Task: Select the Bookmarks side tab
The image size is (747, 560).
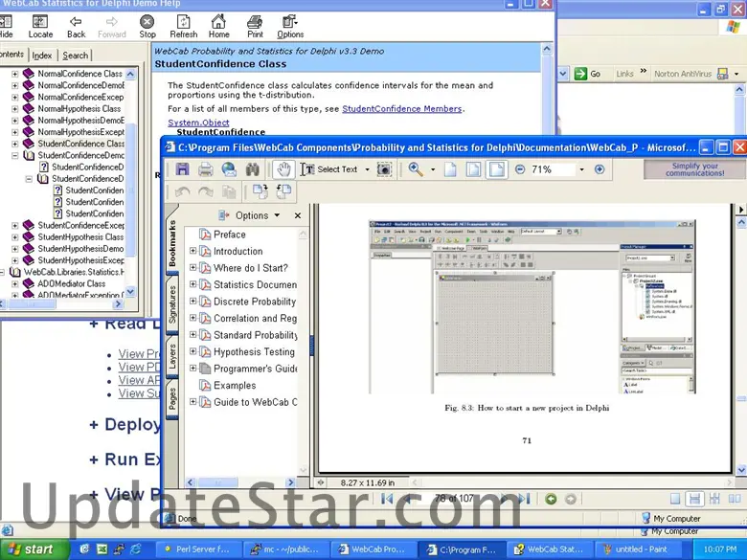Action: 172,243
